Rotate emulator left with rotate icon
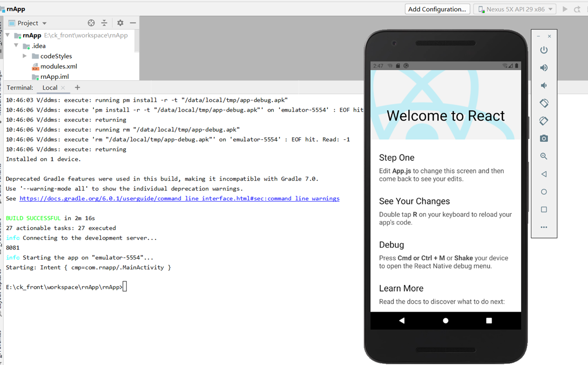The width and height of the screenshot is (588, 365). (544, 103)
